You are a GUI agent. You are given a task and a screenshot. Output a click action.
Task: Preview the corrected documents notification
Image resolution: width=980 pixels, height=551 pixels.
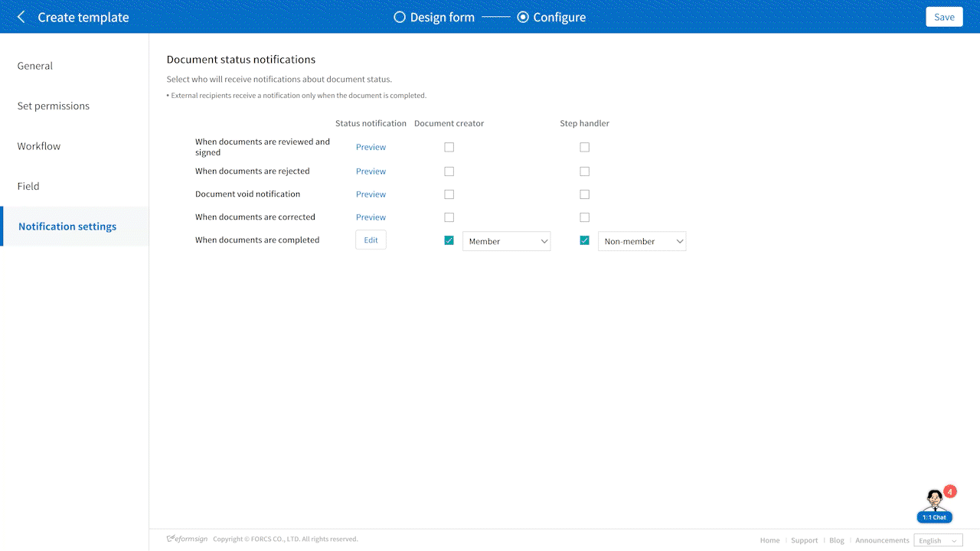(371, 217)
